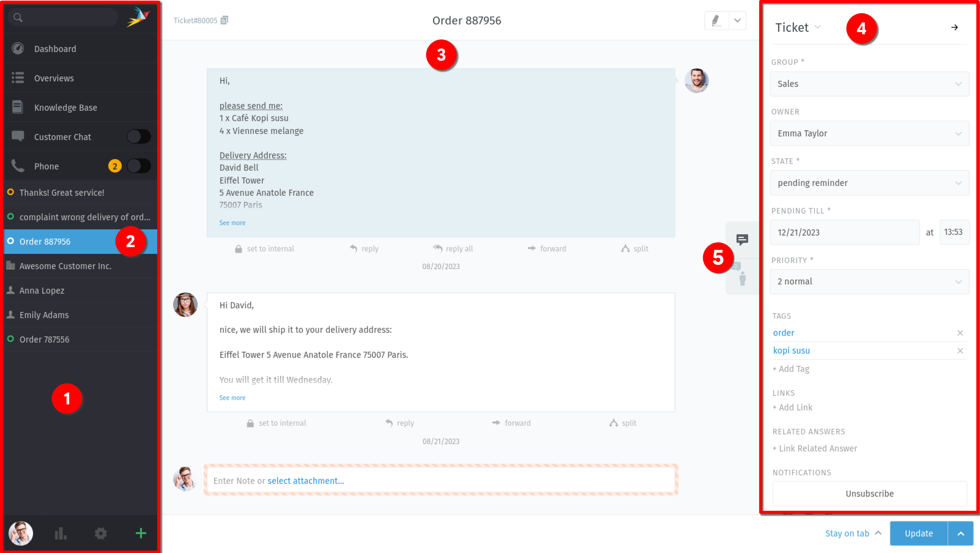Click the Unsubscribe notifications button
Viewport: 980px width, 553px height.
point(870,494)
